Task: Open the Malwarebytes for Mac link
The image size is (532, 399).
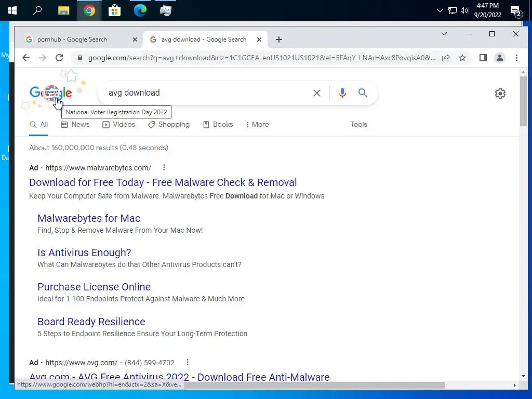Action: (x=89, y=218)
